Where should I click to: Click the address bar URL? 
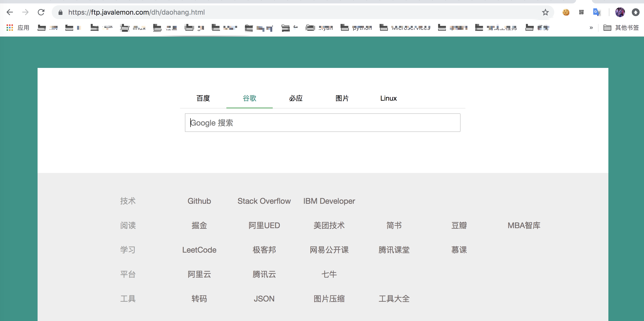[137, 12]
